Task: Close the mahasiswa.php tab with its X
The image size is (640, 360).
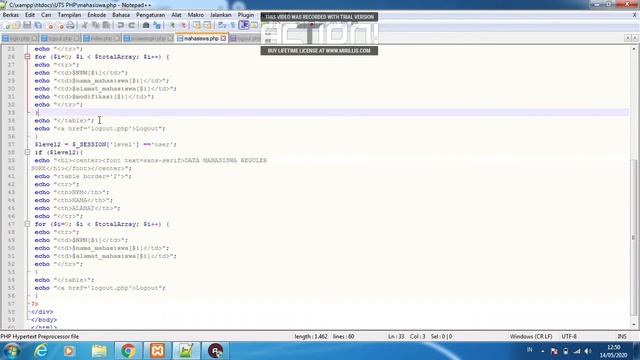Action: 223,38
